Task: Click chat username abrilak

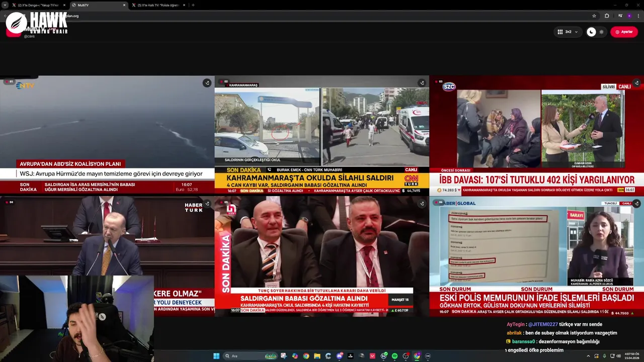Action: pyautogui.click(x=514, y=333)
